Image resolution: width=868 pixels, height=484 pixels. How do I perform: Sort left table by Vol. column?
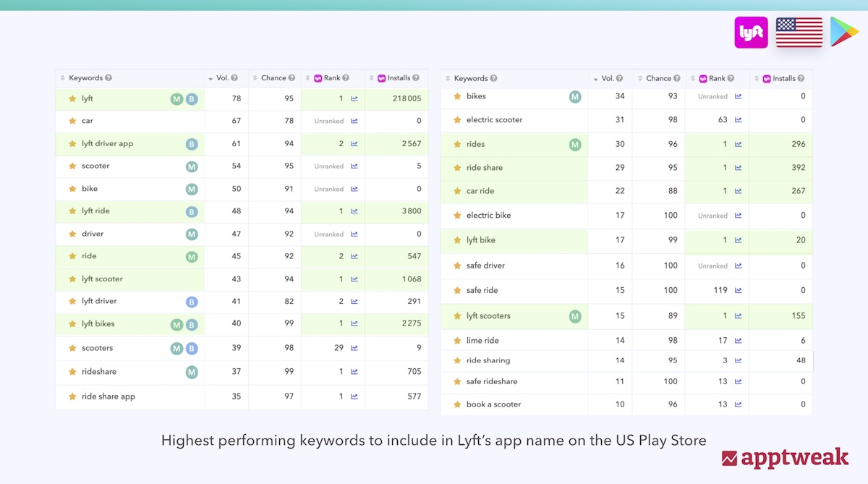point(221,78)
